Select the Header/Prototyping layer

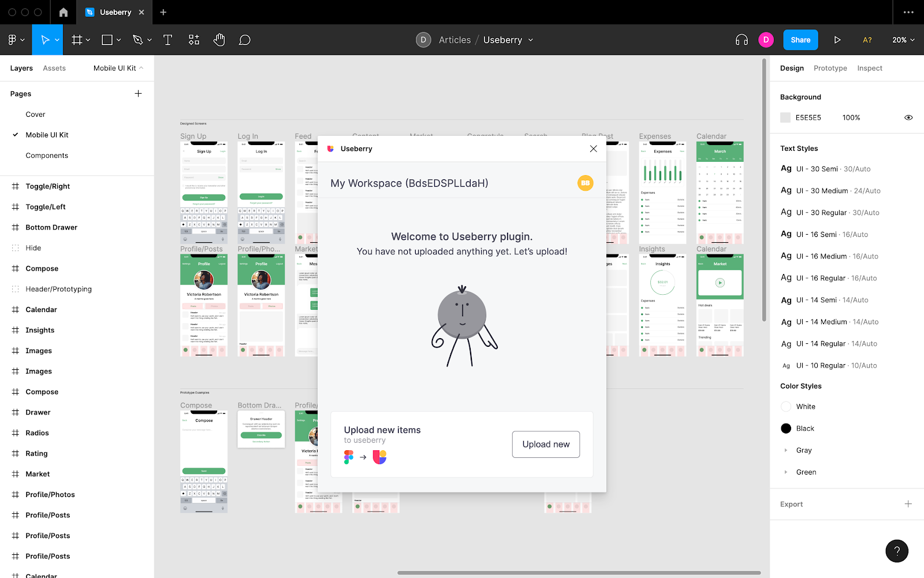(58, 289)
